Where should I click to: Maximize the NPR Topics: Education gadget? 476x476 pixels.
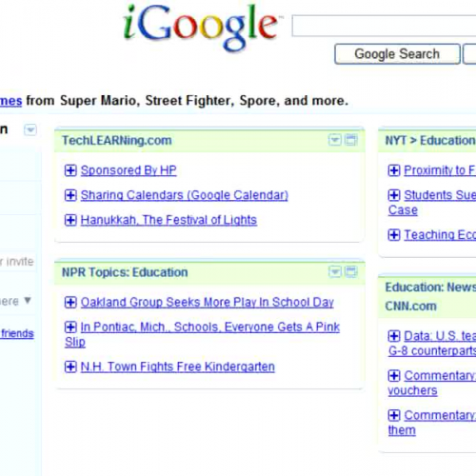[x=351, y=271]
